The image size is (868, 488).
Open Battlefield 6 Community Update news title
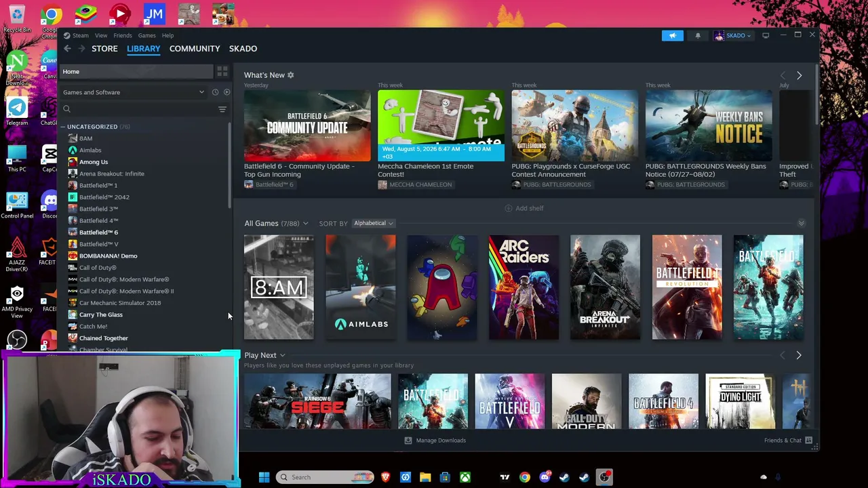(x=299, y=170)
